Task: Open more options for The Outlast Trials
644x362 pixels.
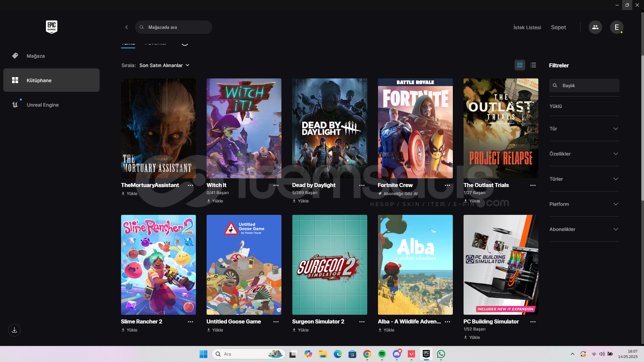Action: point(533,185)
